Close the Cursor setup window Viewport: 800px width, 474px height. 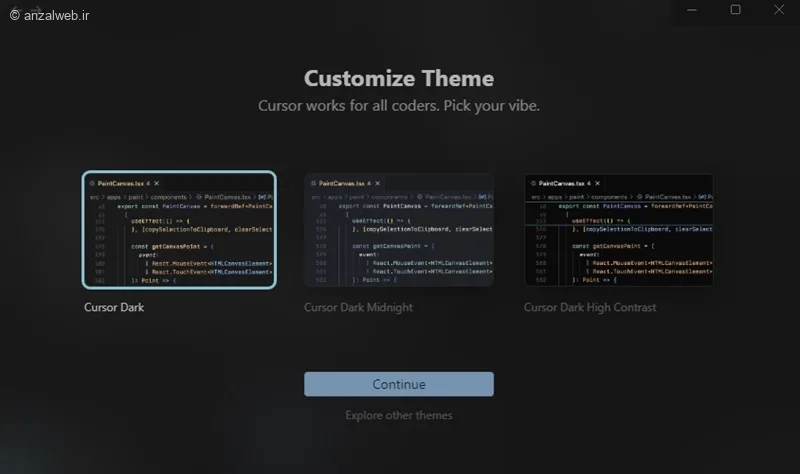pyautogui.click(x=778, y=9)
